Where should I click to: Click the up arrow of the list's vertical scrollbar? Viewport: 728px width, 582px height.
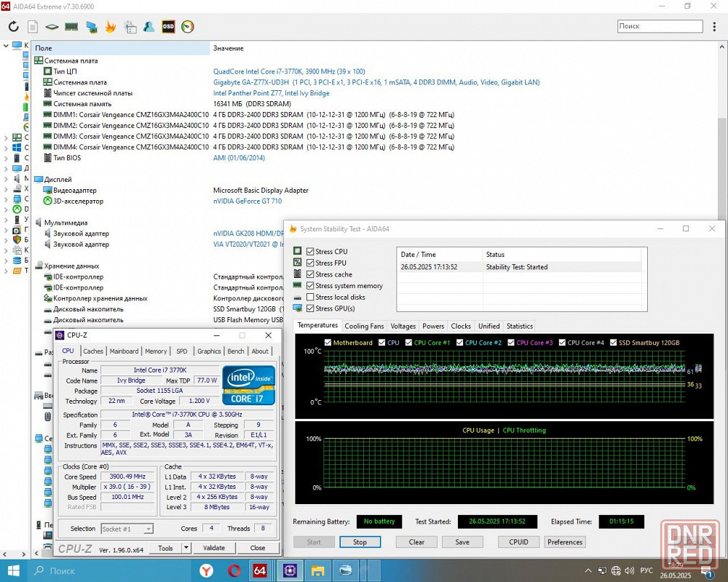tap(722, 47)
